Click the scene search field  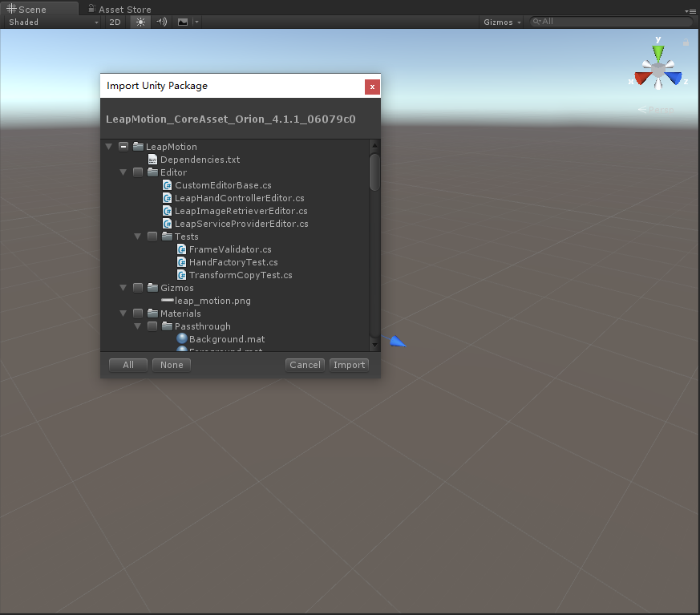click(x=611, y=22)
